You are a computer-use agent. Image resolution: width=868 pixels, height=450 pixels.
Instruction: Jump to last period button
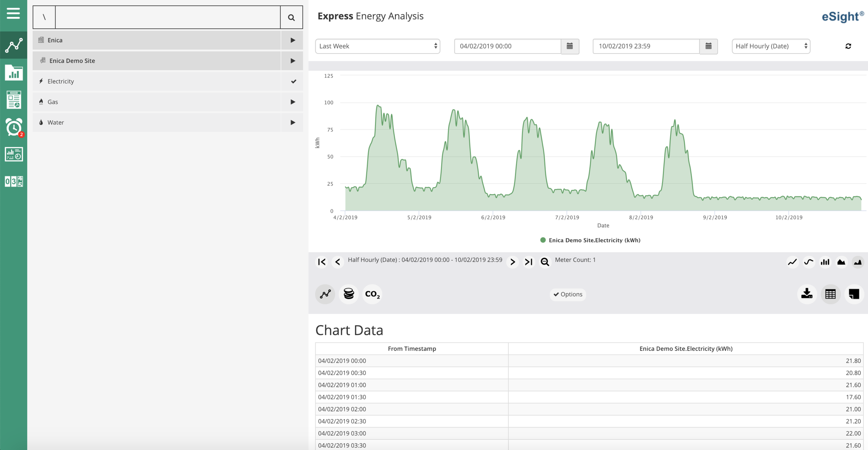point(529,262)
